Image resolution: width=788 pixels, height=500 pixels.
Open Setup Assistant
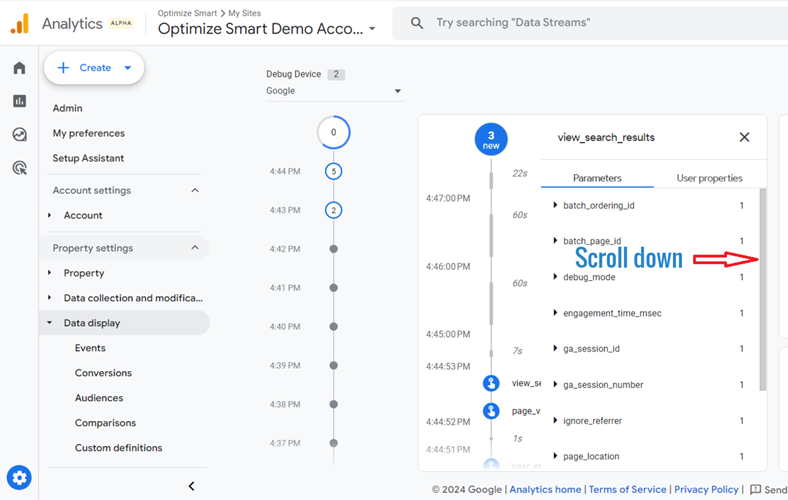pos(88,158)
